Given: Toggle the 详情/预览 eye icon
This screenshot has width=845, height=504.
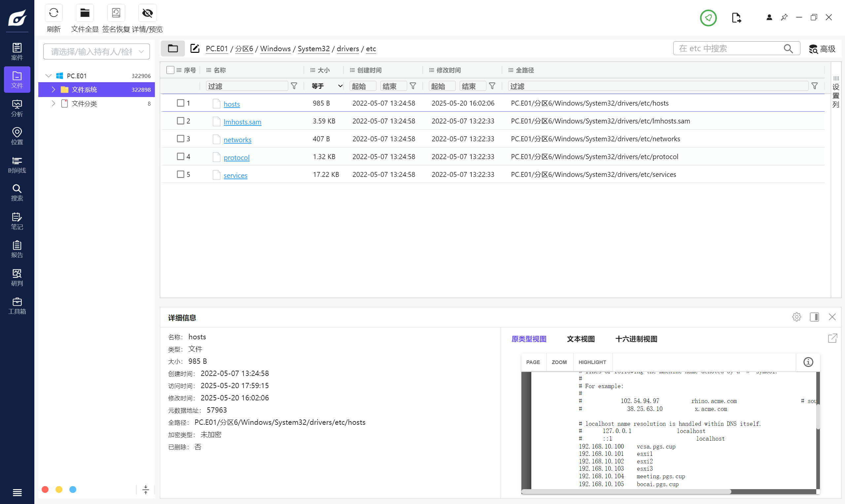Looking at the screenshot, I should [x=147, y=13].
